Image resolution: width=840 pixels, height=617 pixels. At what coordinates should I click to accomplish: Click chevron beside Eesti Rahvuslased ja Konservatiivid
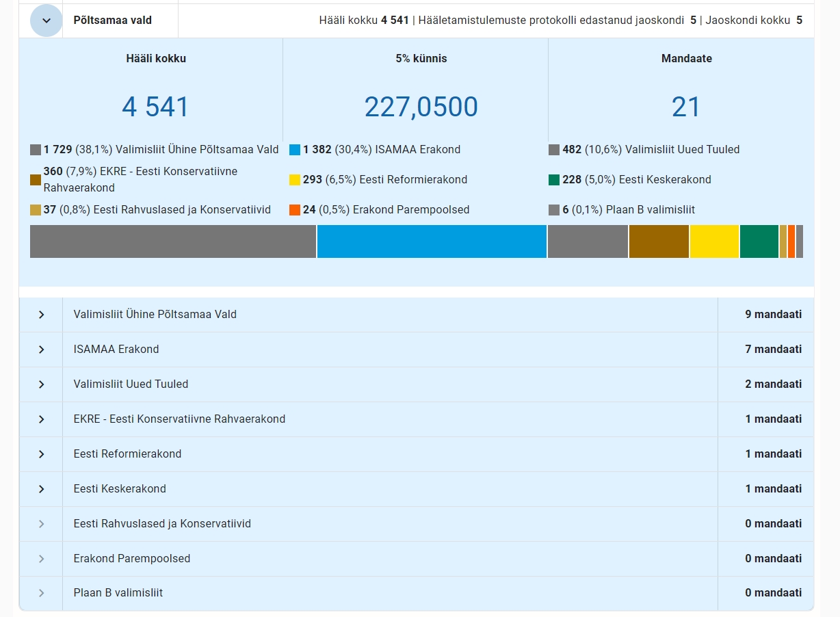[x=41, y=524]
